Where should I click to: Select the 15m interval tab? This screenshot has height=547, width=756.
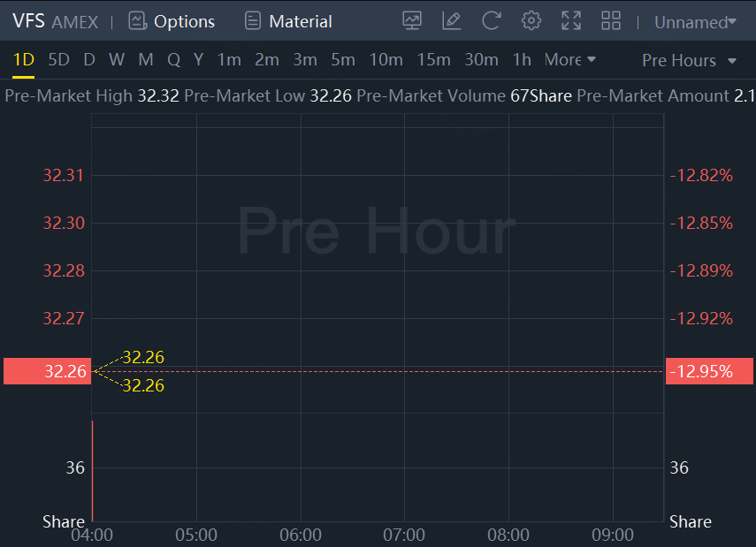click(x=433, y=60)
